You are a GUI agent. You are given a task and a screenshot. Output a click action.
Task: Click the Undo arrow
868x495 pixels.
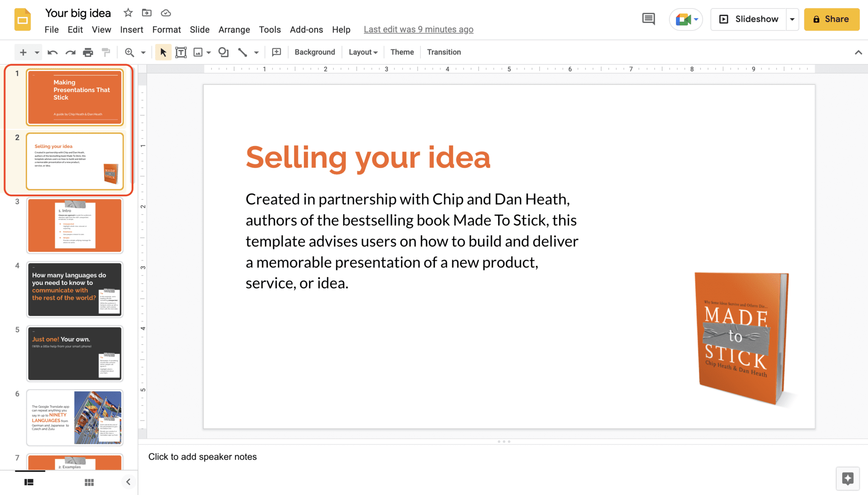pyautogui.click(x=53, y=52)
